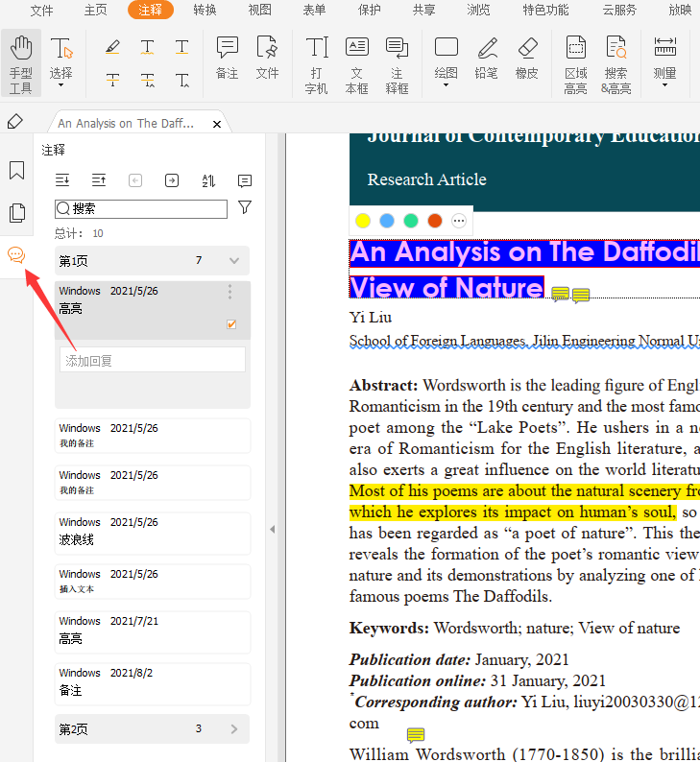The image size is (700, 762).
Task: Toggle the checkbox on the selected 高亮 comment
Action: point(231,324)
